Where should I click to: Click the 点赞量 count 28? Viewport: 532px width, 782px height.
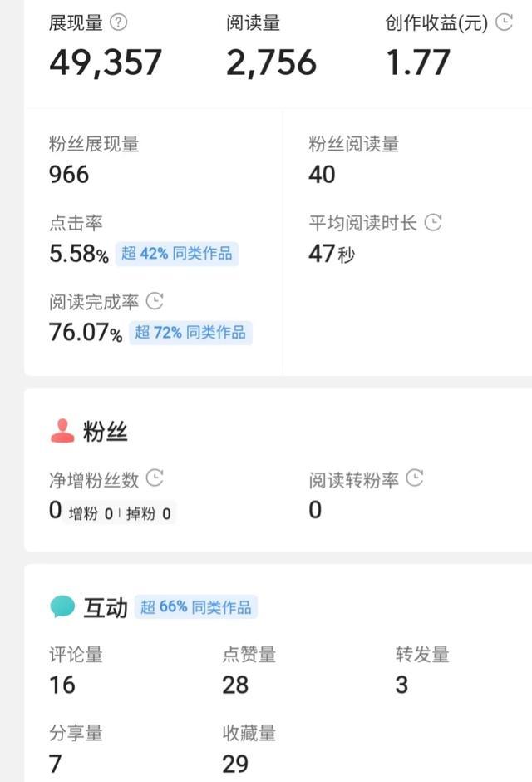pyautogui.click(x=235, y=685)
